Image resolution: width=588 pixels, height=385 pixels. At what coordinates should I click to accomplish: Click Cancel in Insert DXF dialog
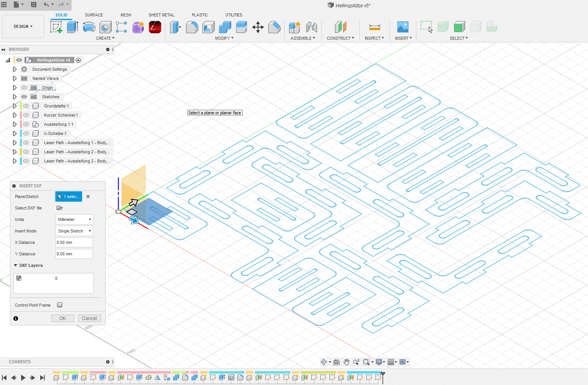coord(89,318)
